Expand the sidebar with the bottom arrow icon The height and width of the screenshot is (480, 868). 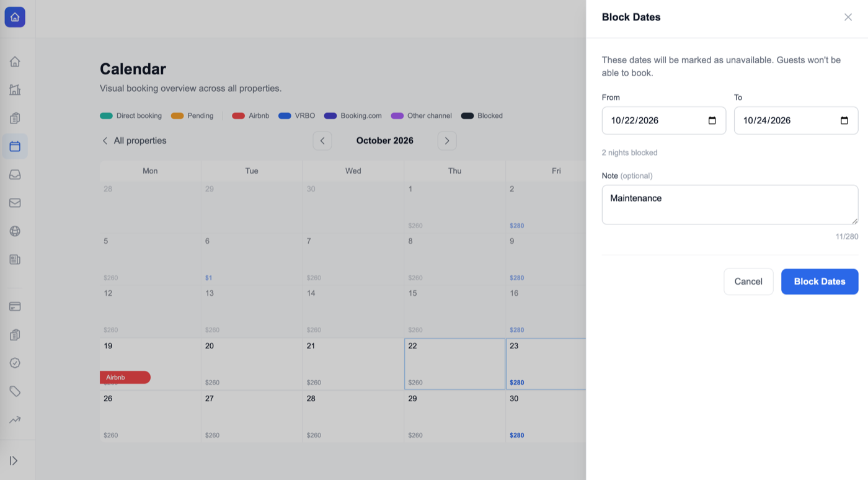pyautogui.click(x=14, y=461)
